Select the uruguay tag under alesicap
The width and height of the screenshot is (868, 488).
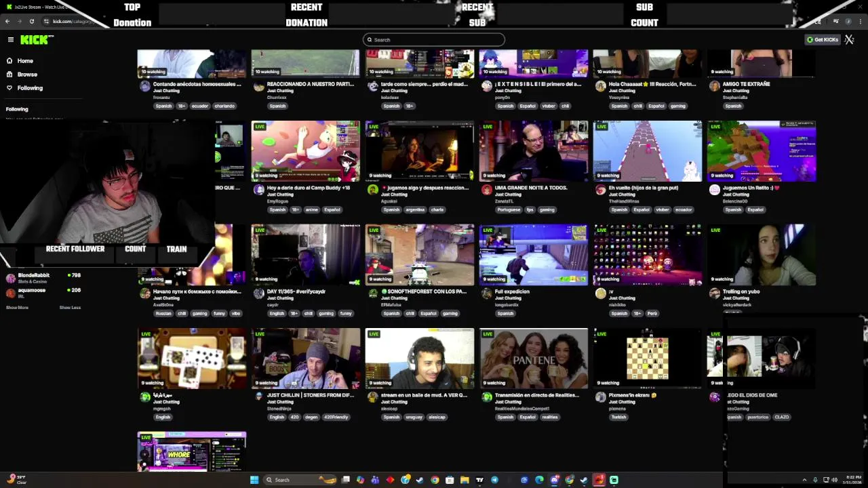click(x=414, y=418)
